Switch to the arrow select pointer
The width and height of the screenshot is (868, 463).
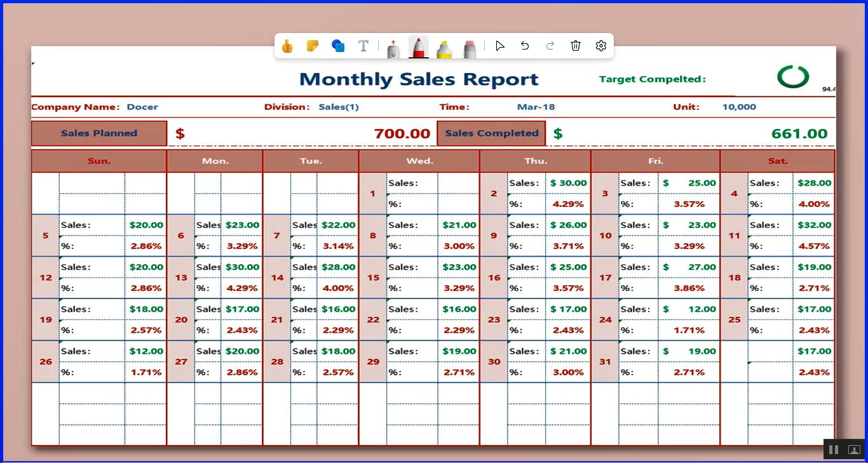click(x=500, y=46)
